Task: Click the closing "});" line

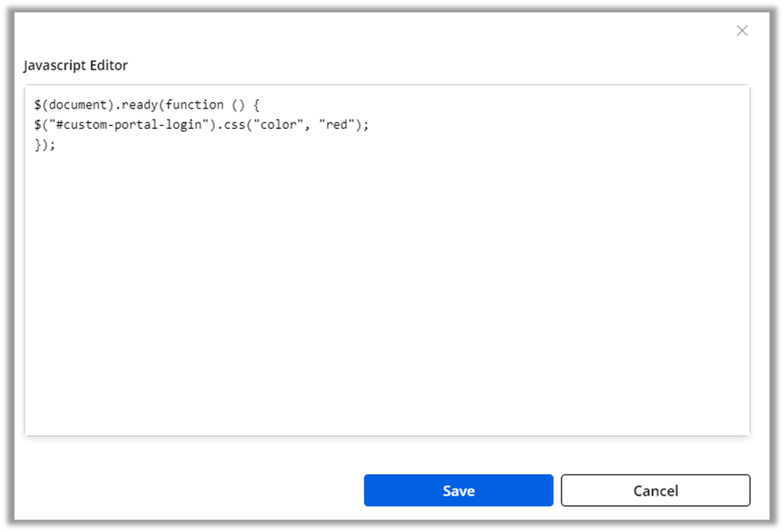Action: [x=44, y=144]
